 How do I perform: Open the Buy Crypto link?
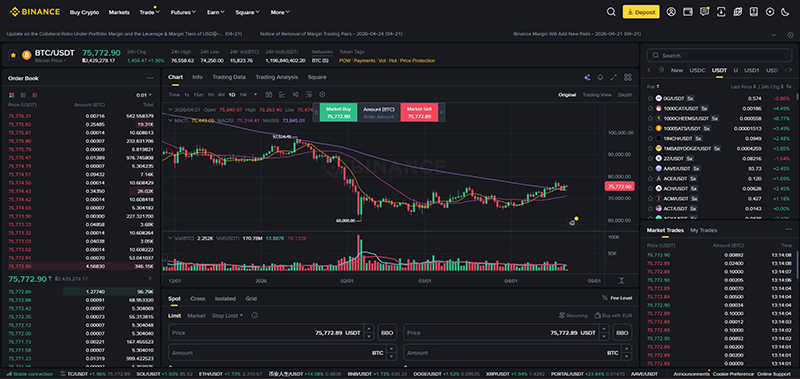(x=84, y=12)
